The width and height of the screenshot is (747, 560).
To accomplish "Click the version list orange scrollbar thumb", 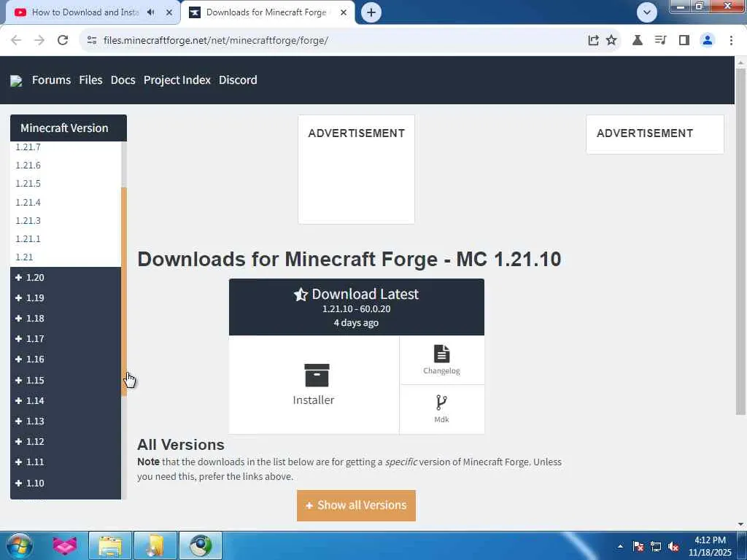I will coord(124,292).
